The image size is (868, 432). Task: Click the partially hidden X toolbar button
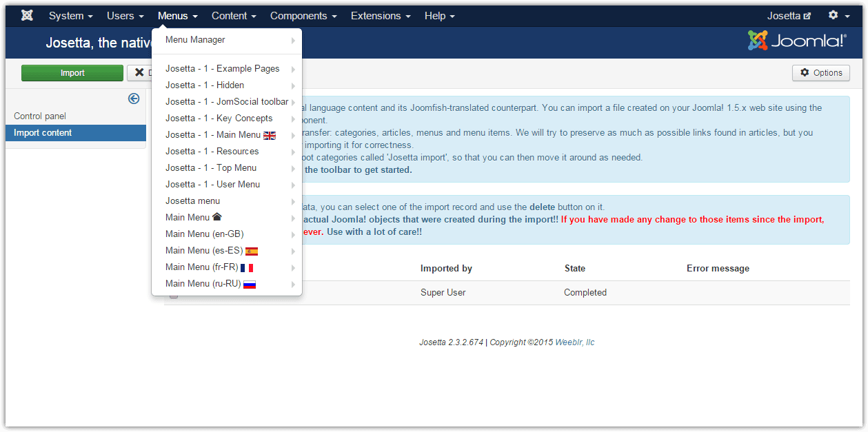(x=139, y=73)
